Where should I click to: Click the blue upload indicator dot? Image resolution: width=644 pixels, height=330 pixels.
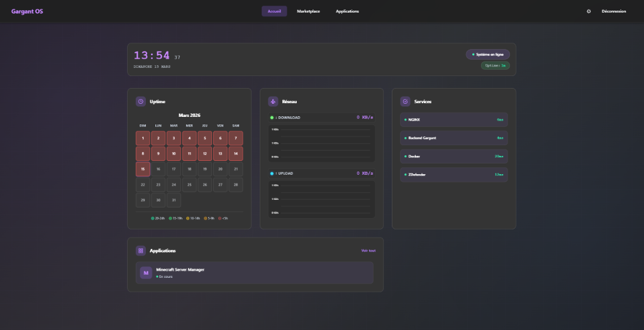[272, 173]
